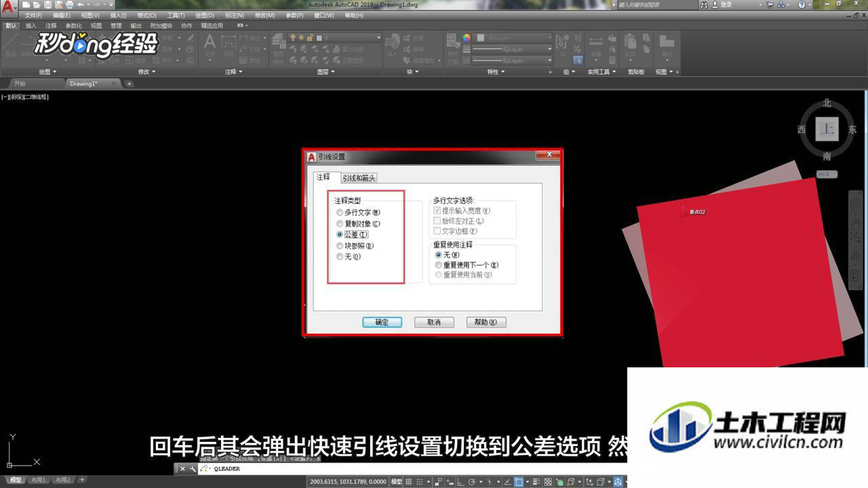Open the quick access toolbar customize dropdown arrow

112,5
